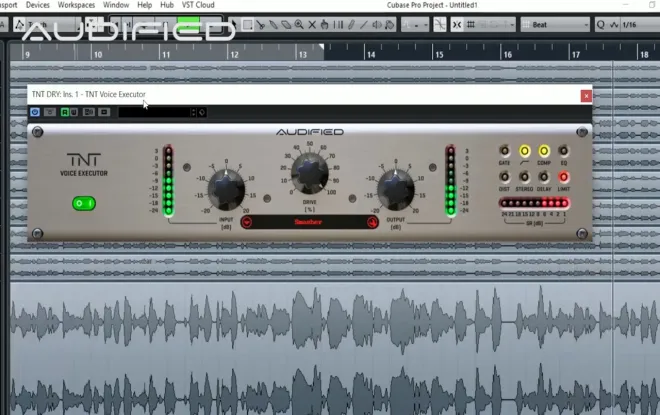Image resolution: width=660 pixels, height=415 pixels.
Task: Select the Line tool
Action: [364, 25]
